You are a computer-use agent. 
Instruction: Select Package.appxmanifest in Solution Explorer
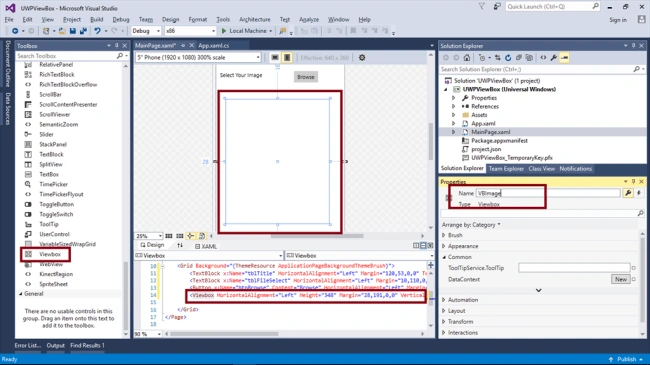[x=499, y=141]
